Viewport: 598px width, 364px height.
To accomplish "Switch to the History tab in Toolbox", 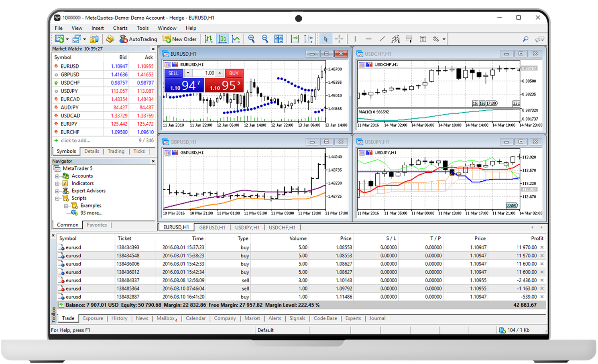I will tap(119, 318).
